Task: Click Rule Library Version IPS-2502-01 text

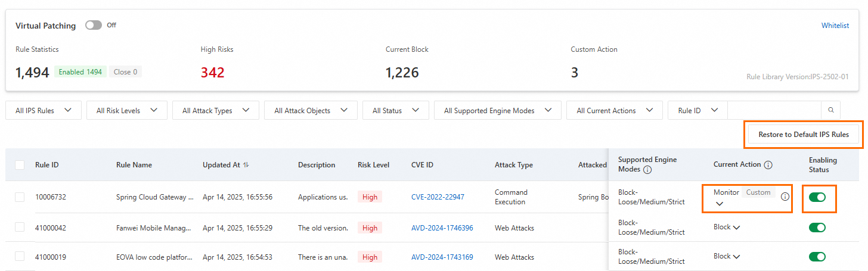Action: [x=798, y=77]
